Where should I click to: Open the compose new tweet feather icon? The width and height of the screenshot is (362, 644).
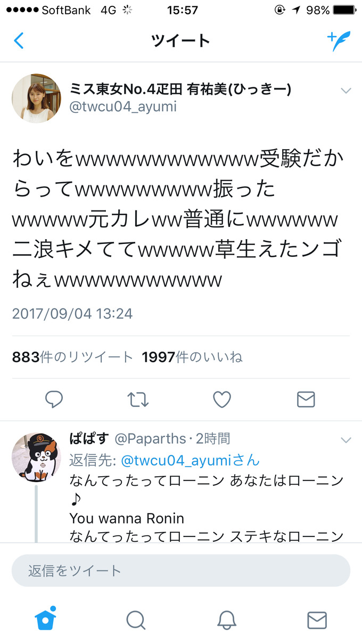click(x=338, y=40)
